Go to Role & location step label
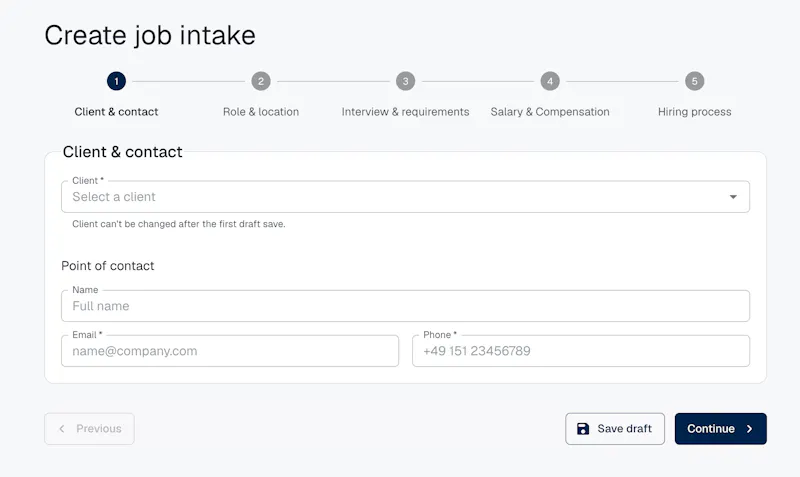This screenshot has height=477, width=800. coord(261,112)
